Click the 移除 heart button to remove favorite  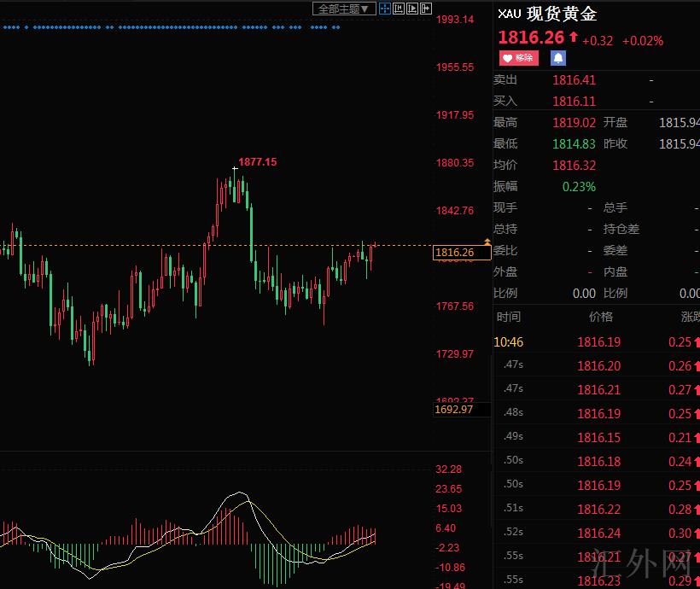click(518, 58)
